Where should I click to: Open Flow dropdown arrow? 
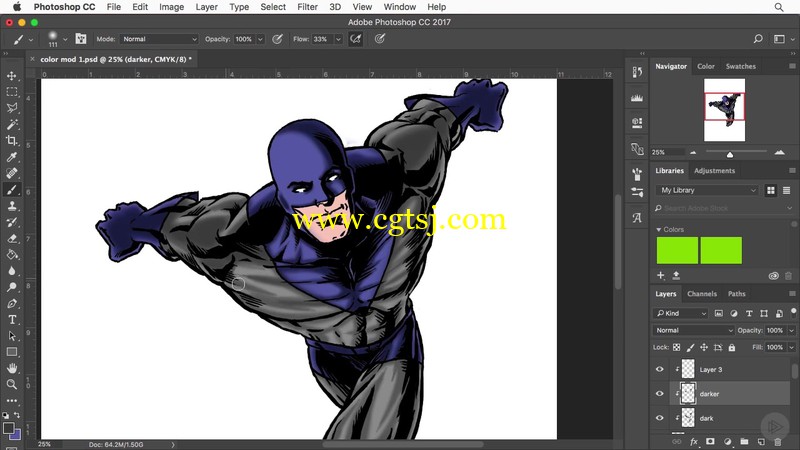(338, 39)
